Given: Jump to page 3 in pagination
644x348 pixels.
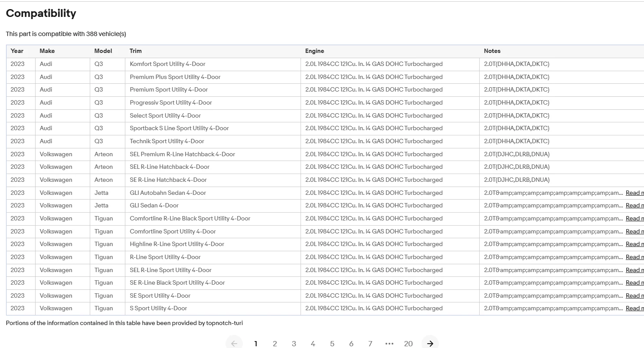Looking at the screenshot, I should 294,344.
